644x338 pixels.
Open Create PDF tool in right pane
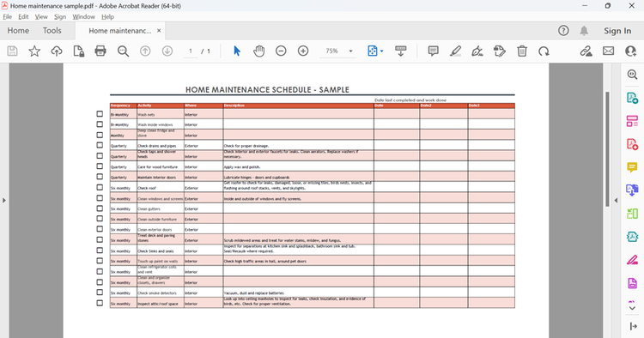pyautogui.click(x=632, y=144)
